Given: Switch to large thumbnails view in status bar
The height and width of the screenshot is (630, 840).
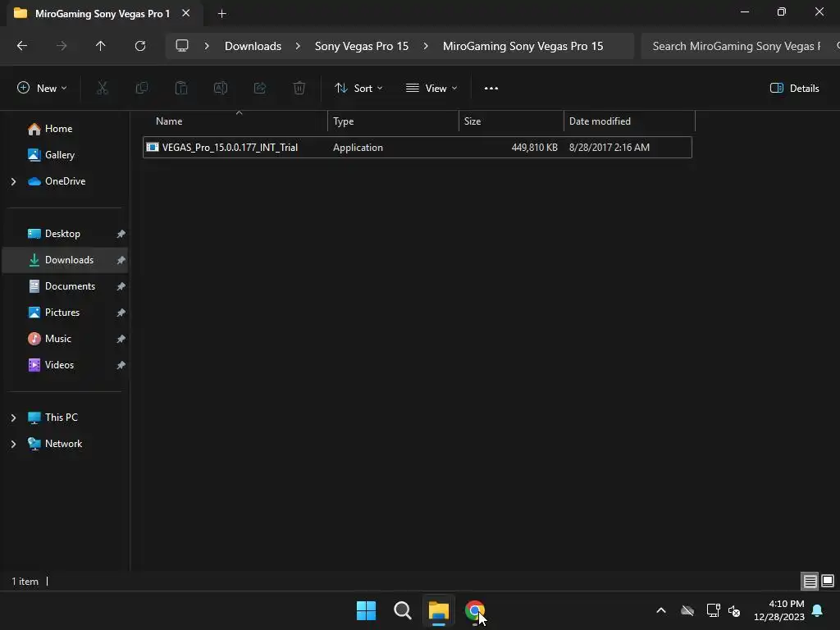Looking at the screenshot, I should pyautogui.click(x=828, y=581).
